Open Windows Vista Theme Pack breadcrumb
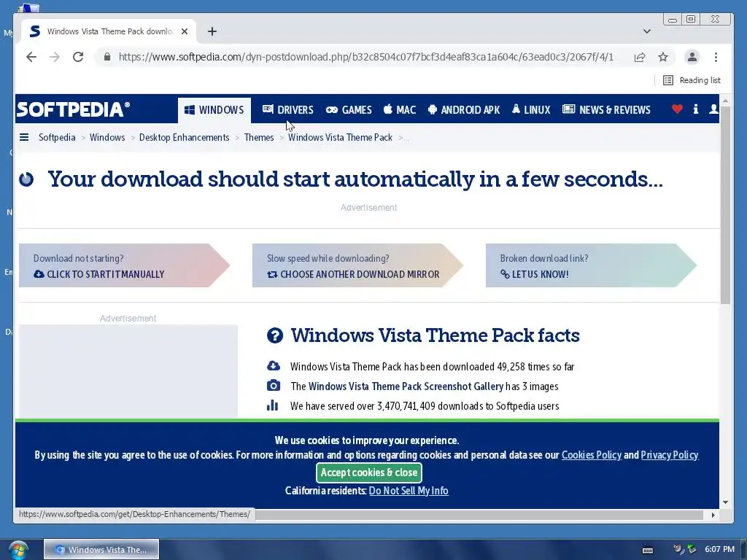Screen dimensions: 747x560 pyautogui.click(x=340, y=138)
